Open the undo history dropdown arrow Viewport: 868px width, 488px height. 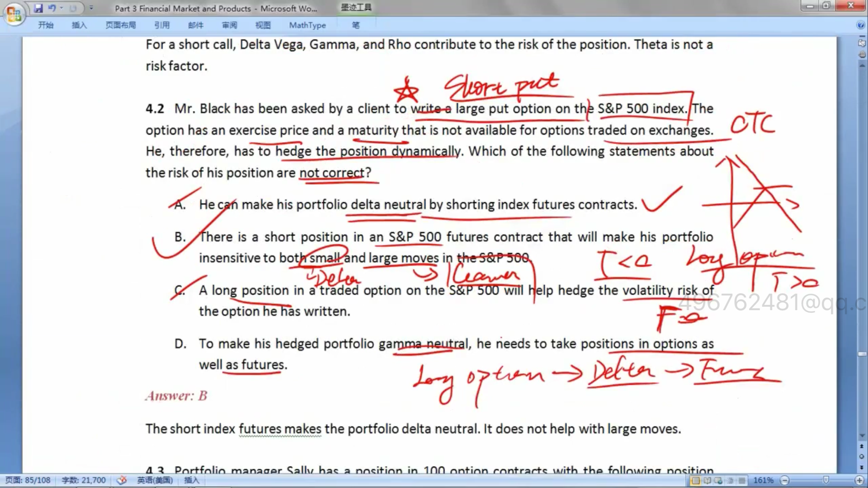pos(62,8)
